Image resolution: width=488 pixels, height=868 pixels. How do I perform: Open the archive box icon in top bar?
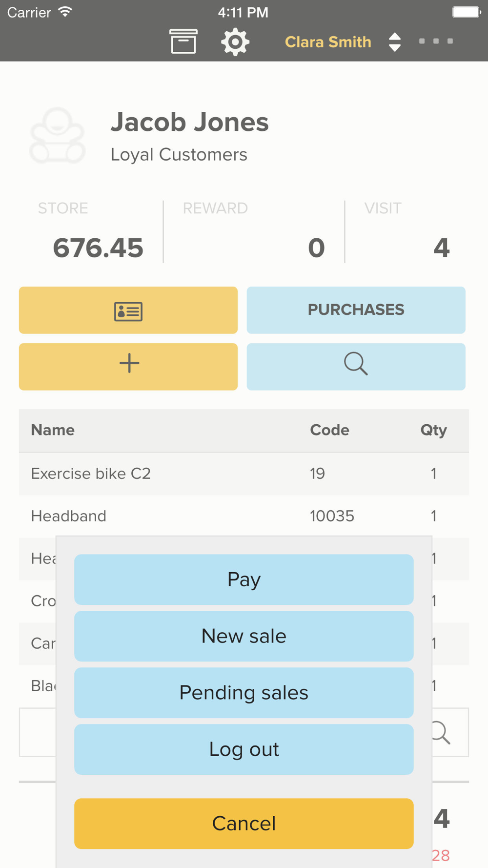coord(183,41)
